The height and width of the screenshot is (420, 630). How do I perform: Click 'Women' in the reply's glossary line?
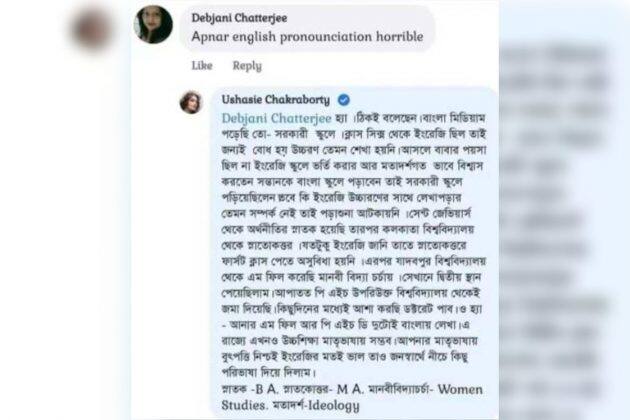pos(460,389)
